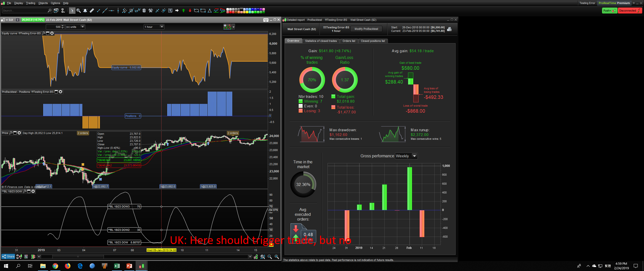Select the Overview tab
The width and height of the screenshot is (644, 271).
click(293, 41)
